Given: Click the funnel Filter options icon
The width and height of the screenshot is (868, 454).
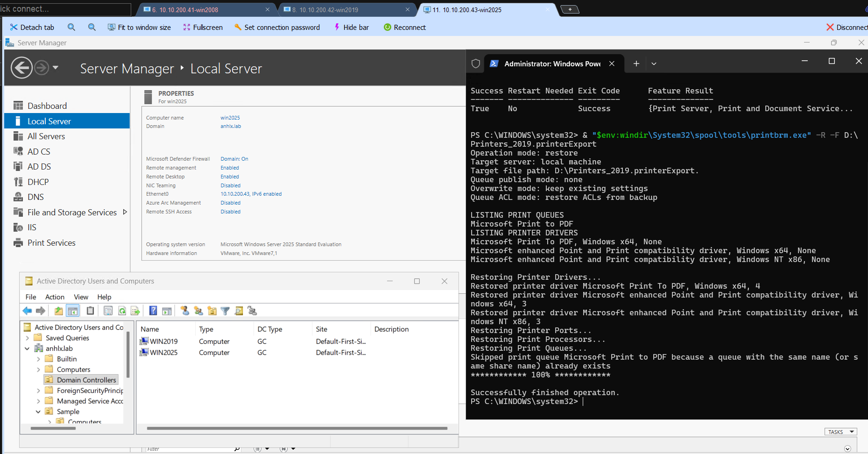Looking at the screenshot, I should pyautogui.click(x=225, y=311).
